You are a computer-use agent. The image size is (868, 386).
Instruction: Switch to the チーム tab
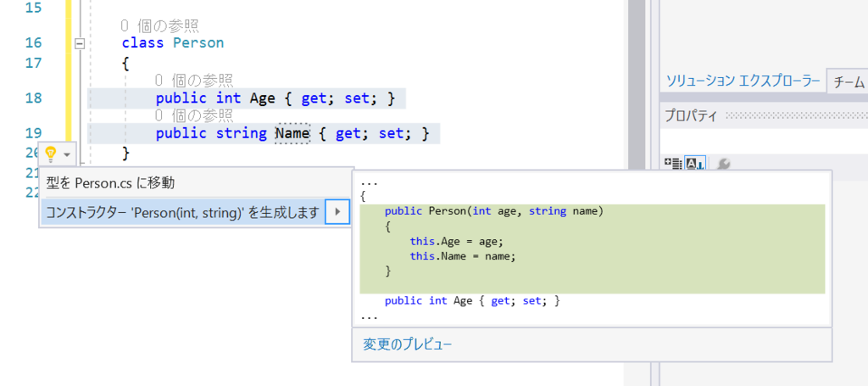849,82
